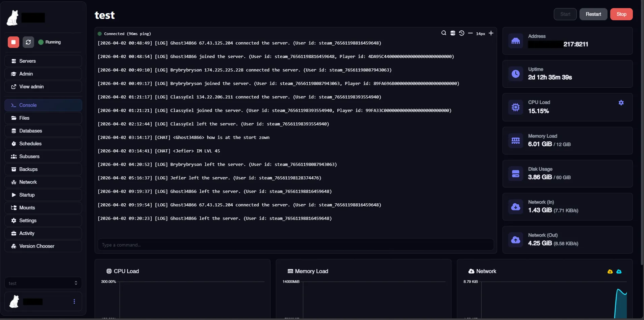This screenshot has width=644, height=320.
Task: Open the user menu three-dot icon
Action: [x=74, y=301]
